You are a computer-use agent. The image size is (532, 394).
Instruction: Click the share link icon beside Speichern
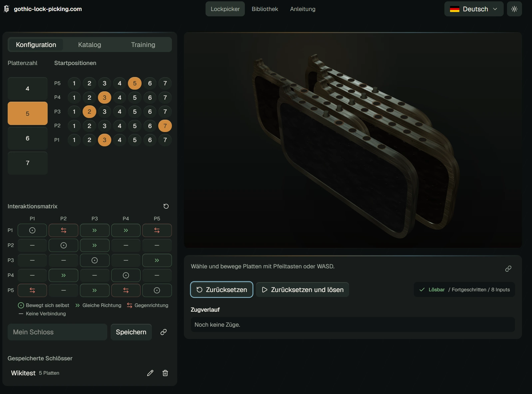(x=164, y=332)
